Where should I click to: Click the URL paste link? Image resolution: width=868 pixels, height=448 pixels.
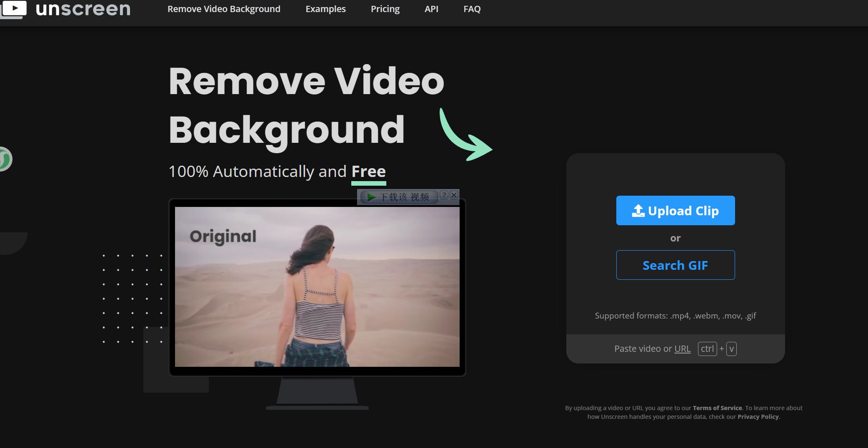pos(682,348)
